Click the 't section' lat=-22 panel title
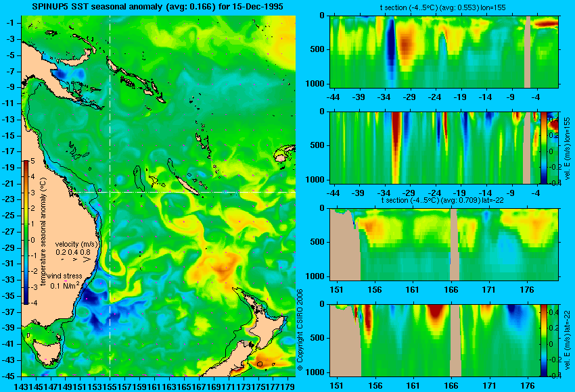The width and height of the screenshot is (575, 392). pos(442,201)
